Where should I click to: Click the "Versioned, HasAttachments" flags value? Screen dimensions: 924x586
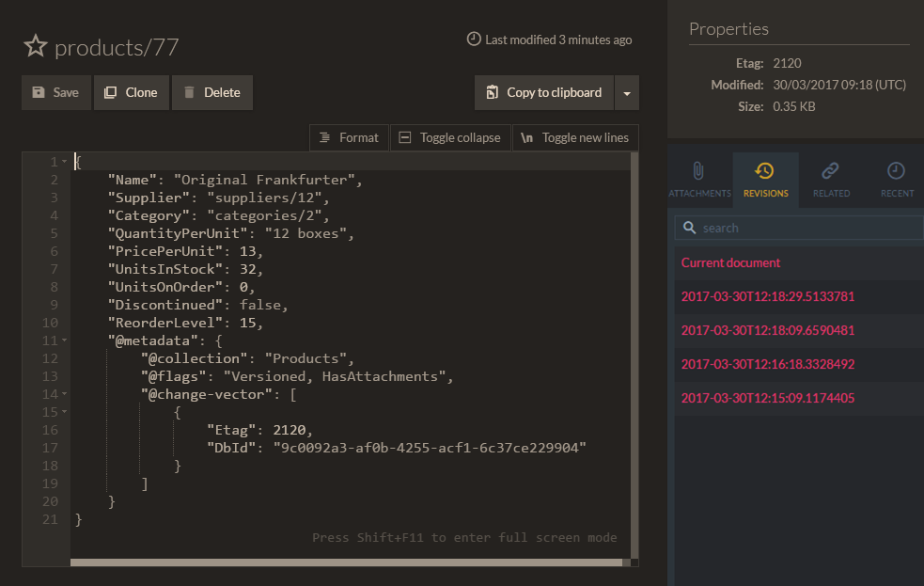[x=335, y=376]
